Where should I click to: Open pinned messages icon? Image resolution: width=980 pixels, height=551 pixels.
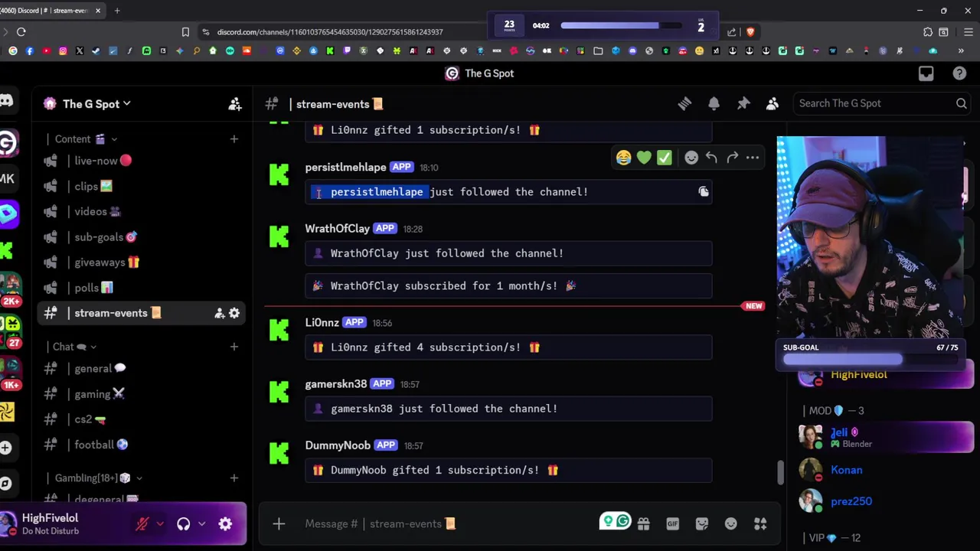pyautogui.click(x=743, y=104)
